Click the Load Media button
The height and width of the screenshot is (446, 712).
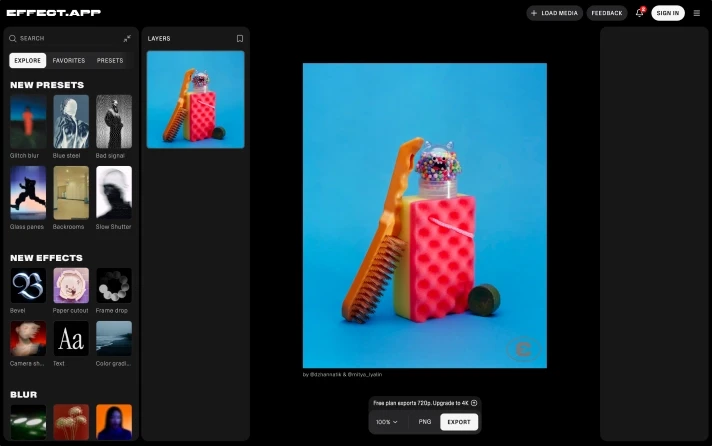(554, 13)
